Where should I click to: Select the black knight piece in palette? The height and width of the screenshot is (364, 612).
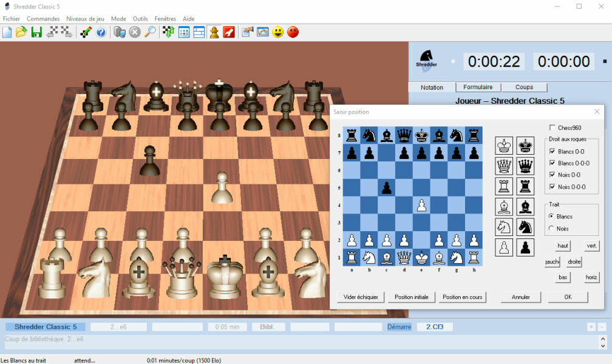click(525, 227)
